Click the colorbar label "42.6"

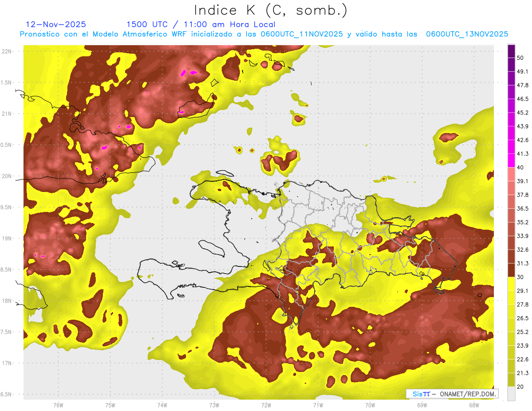[x=523, y=140]
